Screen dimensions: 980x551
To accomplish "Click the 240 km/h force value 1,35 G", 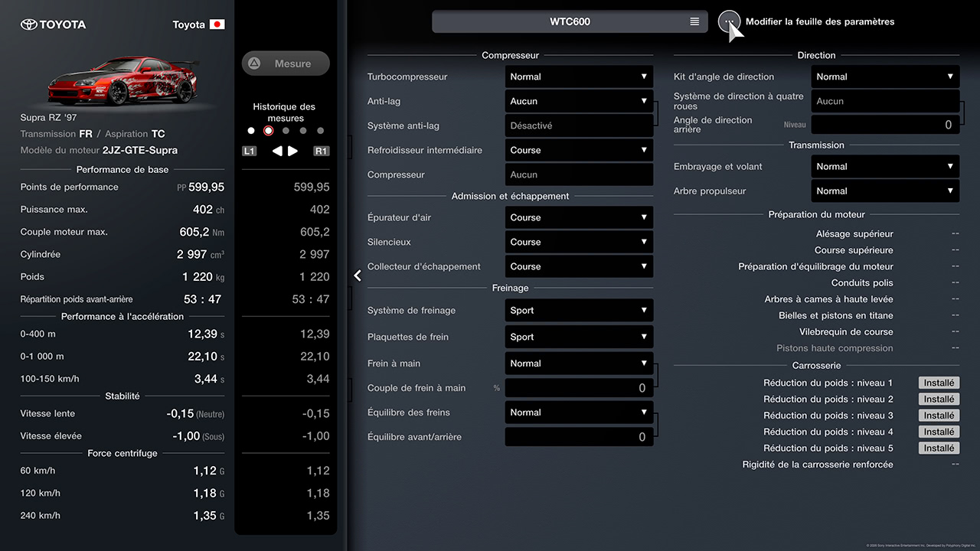I will click(x=209, y=516).
